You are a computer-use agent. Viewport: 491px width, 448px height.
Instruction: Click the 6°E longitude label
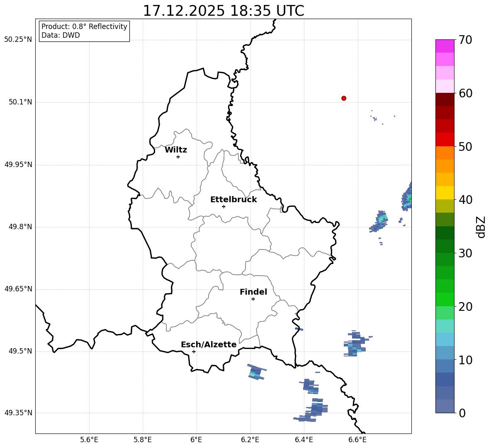(x=196, y=440)
